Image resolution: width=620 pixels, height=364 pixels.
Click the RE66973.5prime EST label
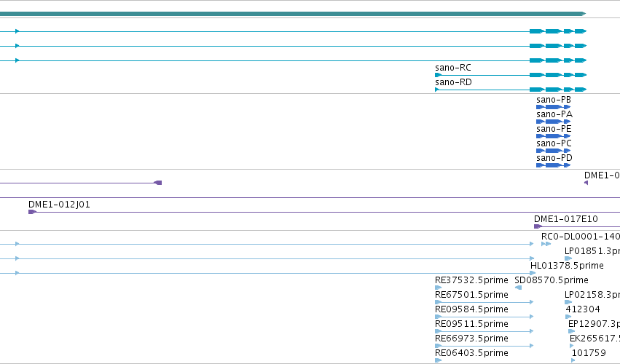tap(471, 339)
